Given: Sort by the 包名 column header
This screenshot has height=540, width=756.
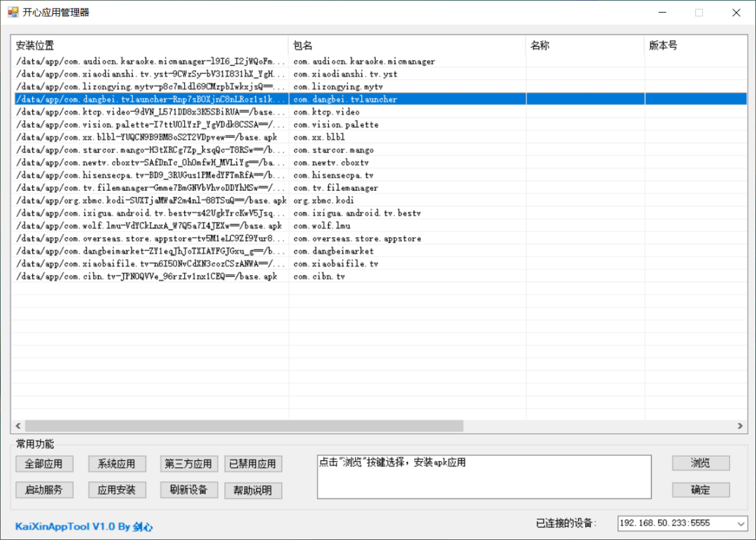Looking at the screenshot, I should pos(407,45).
